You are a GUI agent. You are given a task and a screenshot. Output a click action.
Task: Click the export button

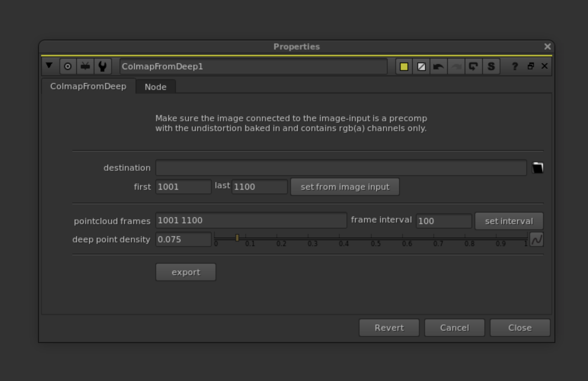[x=185, y=272]
